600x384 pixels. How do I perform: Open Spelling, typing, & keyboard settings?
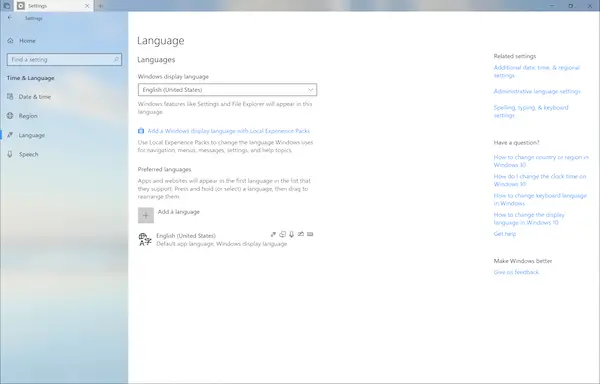[x=531, y=111]
